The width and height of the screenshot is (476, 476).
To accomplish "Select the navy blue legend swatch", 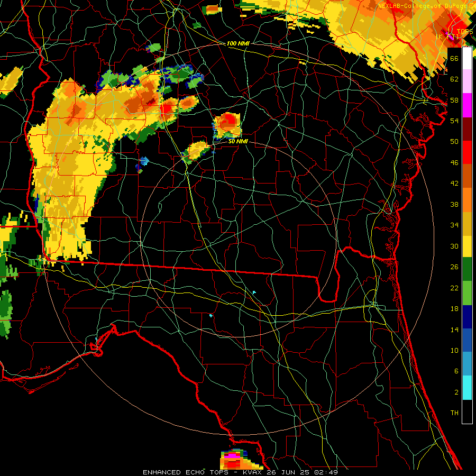I will [x=467, y=317].
